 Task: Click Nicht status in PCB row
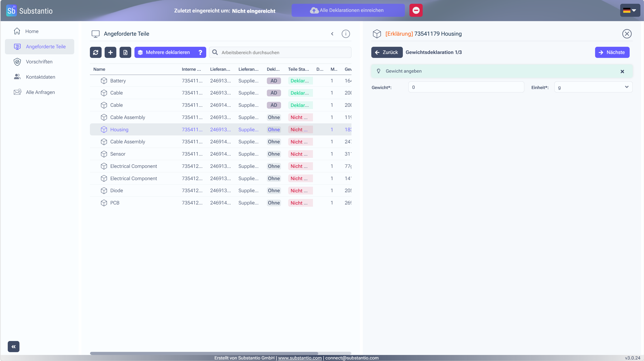[x=300, y=203]
